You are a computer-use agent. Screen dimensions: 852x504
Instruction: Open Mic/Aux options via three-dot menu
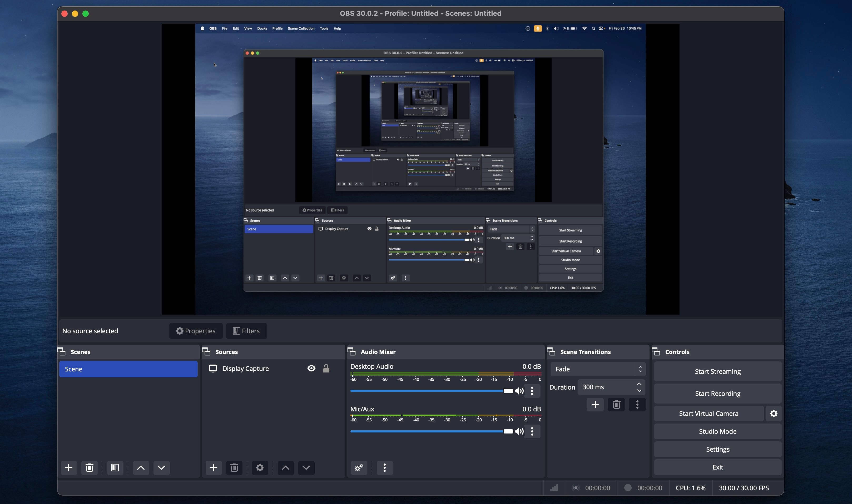pyautogui.click(x=532, y=431)
